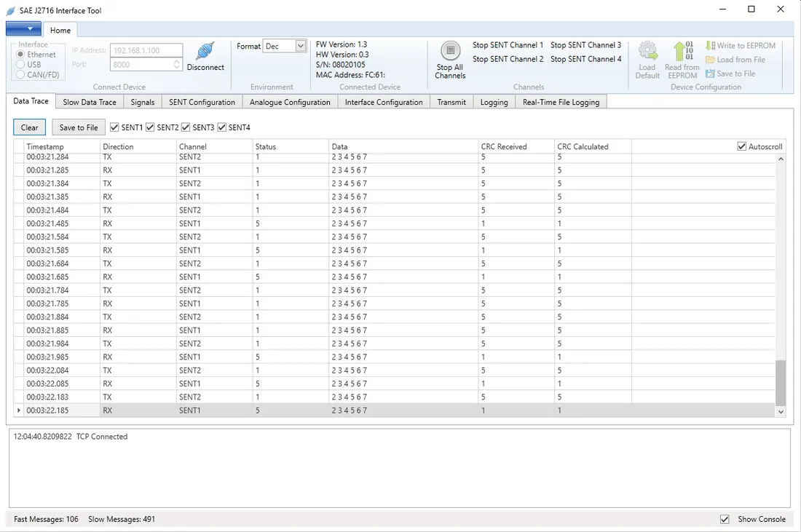This screenshot has width=801, height=532.
Task: Go to the Transmit tab
Action: pyautogui.click(x=451, y=102)
